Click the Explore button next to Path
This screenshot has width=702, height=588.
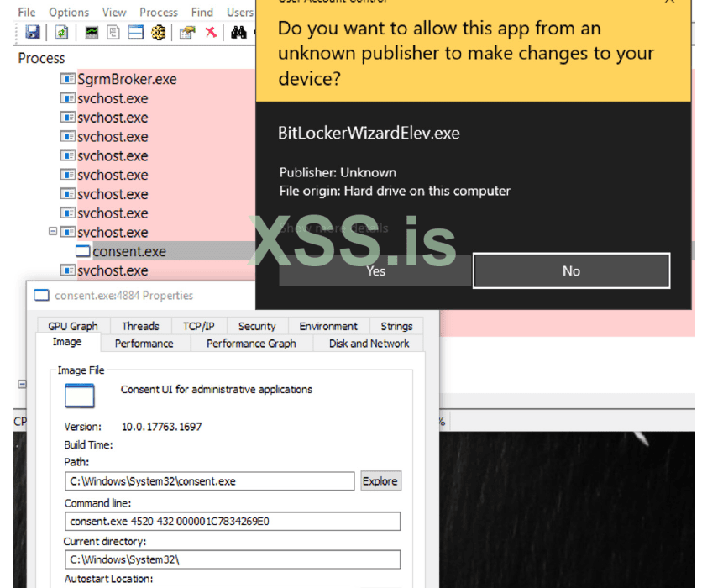pos(380,481)
